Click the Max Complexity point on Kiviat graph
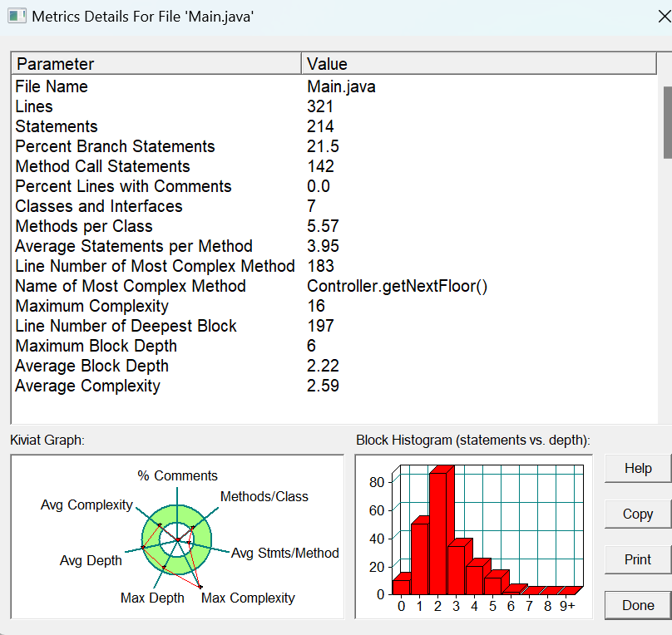672x635 pixels. [200, 587]
